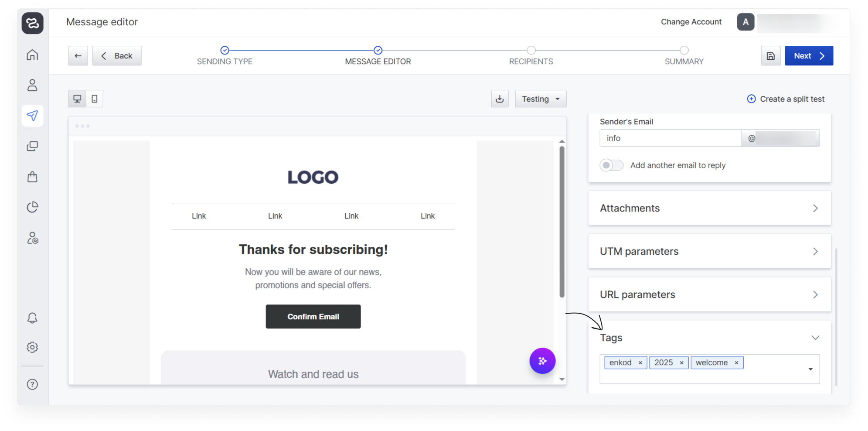Open the shopping bag icon in sidebar
The height and width of the screenshot is (431, 868).
coord(32,177)
